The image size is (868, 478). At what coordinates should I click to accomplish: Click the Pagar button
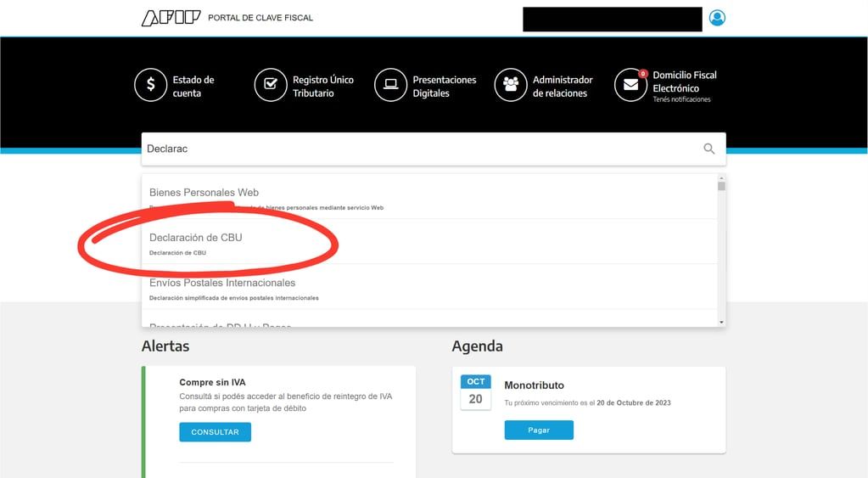point(539,430)
